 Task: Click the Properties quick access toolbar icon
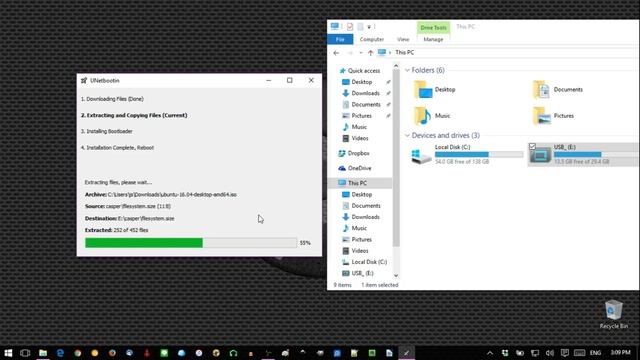(350, 27)
